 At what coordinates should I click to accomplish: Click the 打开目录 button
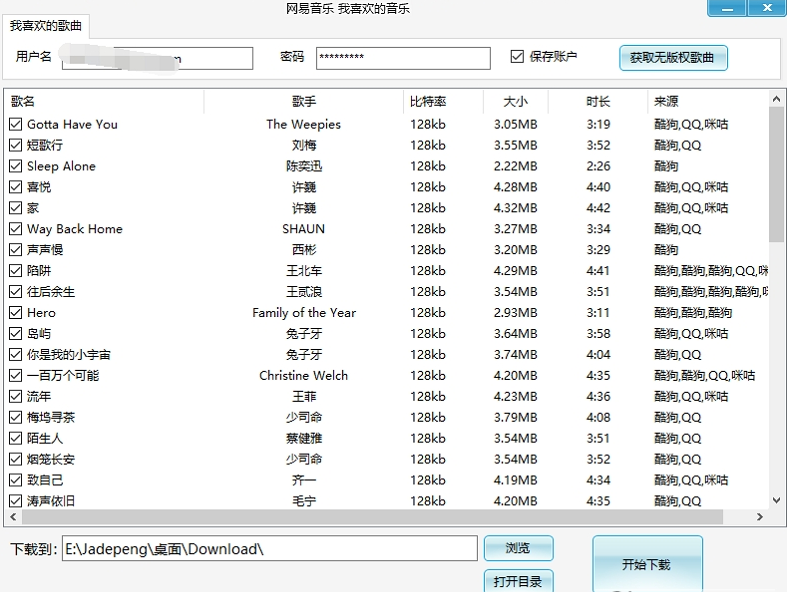(518, 581)
